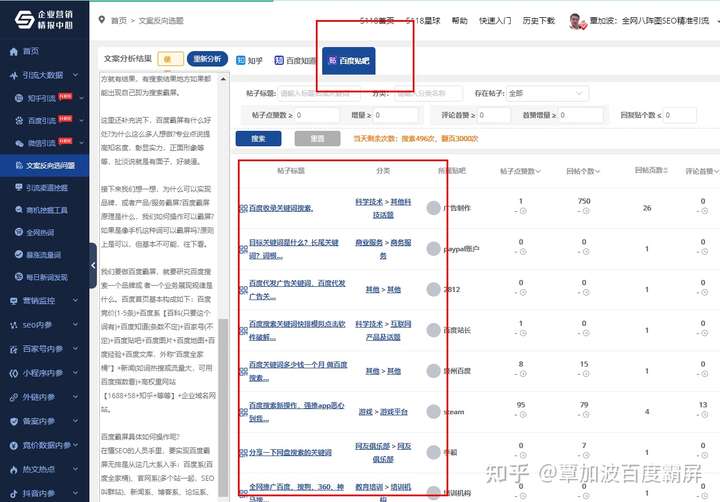The image size is (720, 502).
Task: Click the sidebar collapse arrow handle
Action: (93, 265)
